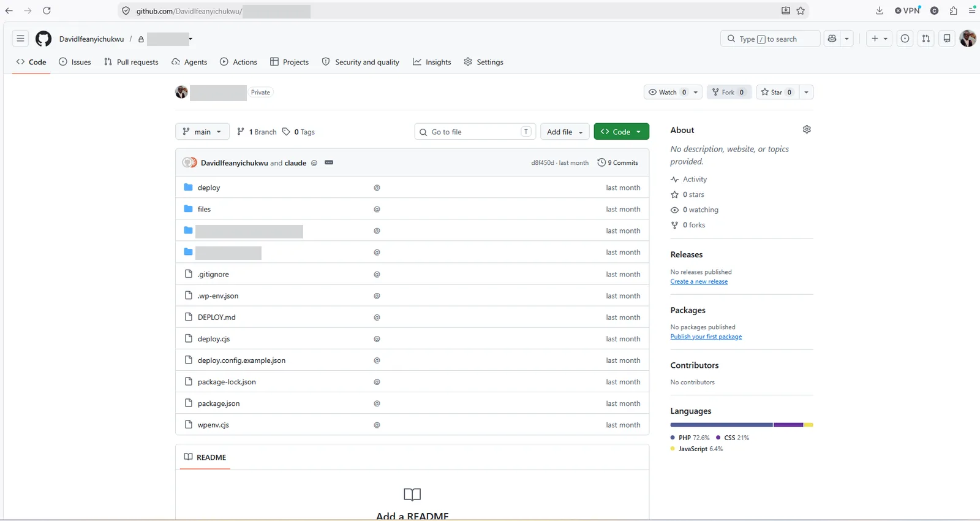Reload the page in the browser
Viewport: 980px width, 521px height.
pos(47,10)
